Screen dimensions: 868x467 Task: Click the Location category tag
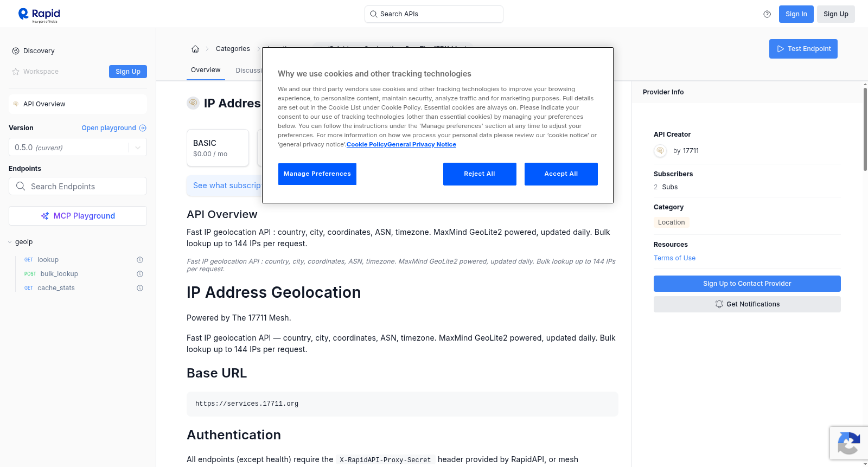[671, 222]
